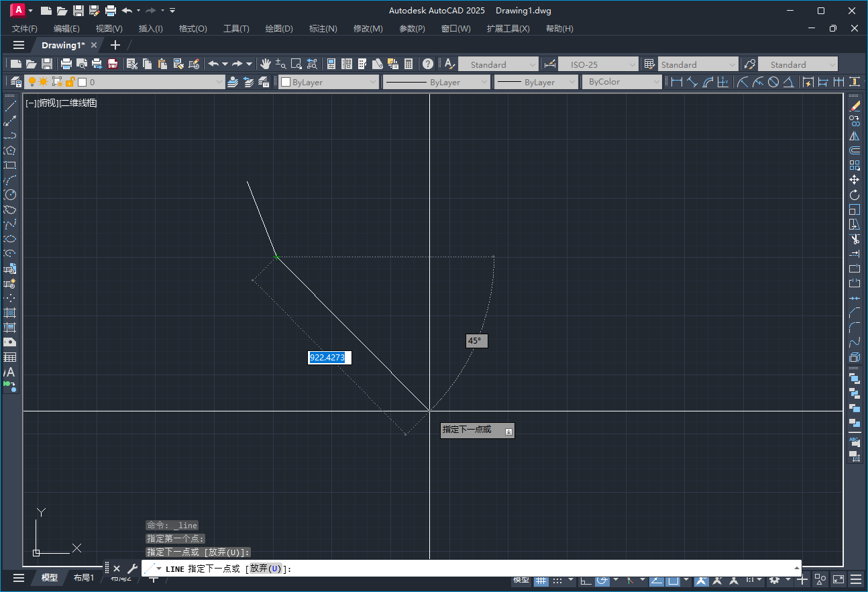Open command line settings wrench
The image size is (868, 592).
click(131, 569)
